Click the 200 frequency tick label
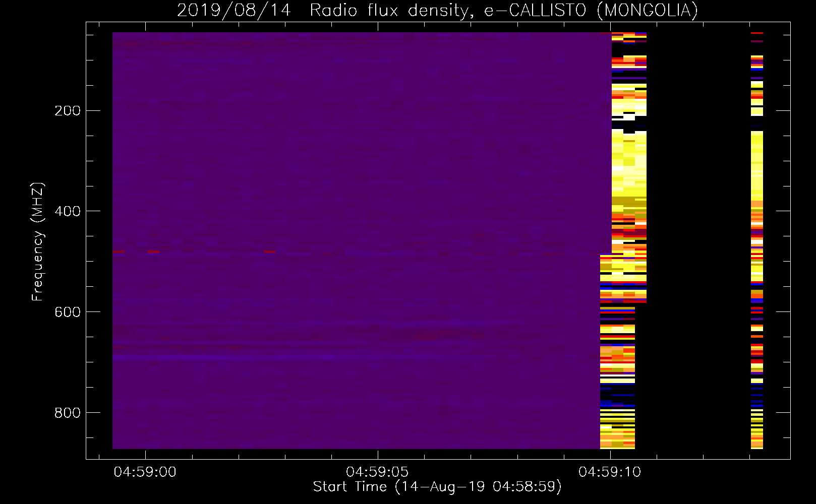This screenshot has width=816, height=504. (x=68, y=111)
